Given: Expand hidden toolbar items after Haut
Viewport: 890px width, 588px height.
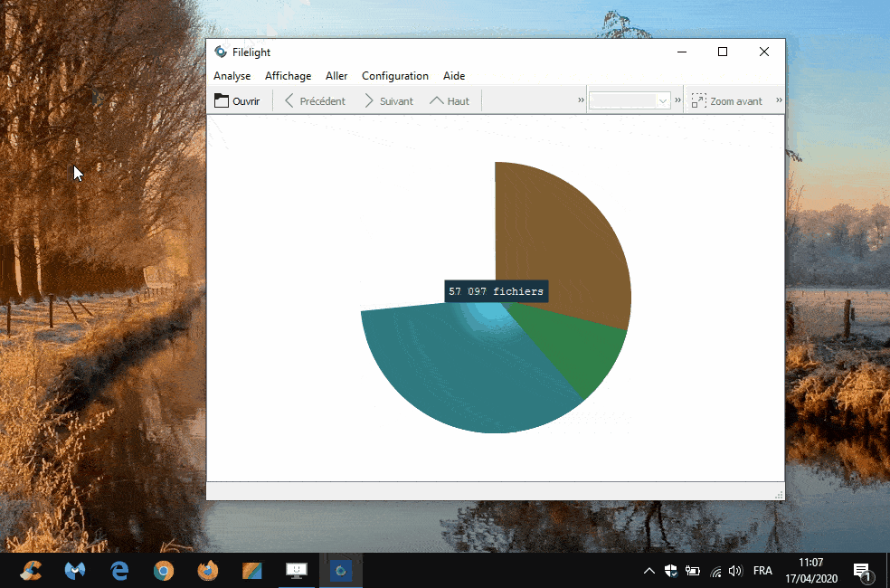Looking at the screenshot, I should tap(581, 100).
